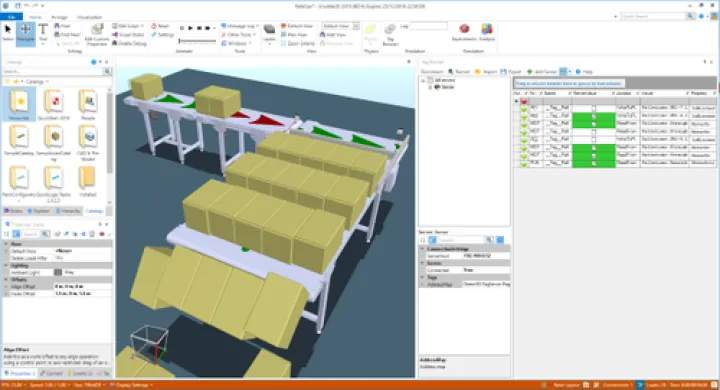
Task: Open the Analyze tool
Action: (487, 33)
